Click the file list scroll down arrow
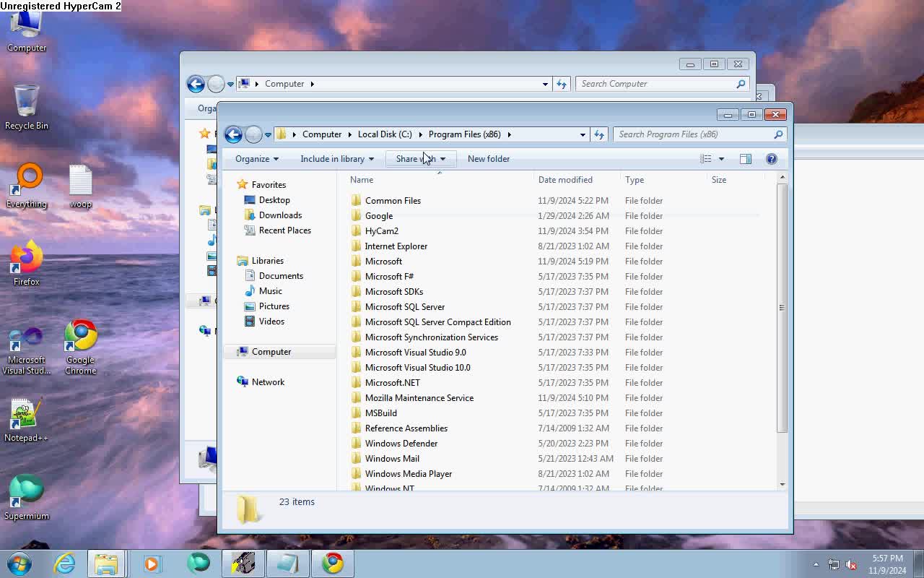 point(782,484)
